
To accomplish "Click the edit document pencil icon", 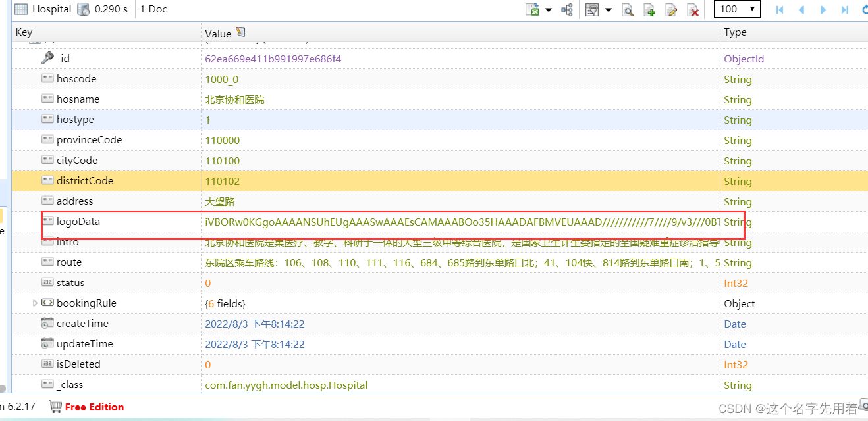I will [x=671, y=9].
